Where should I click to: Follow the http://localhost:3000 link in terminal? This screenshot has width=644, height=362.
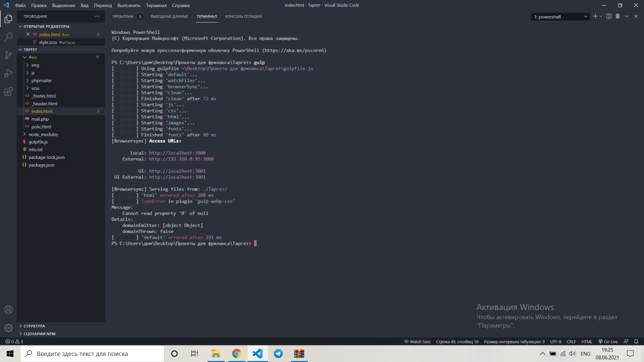pos(177,153)
